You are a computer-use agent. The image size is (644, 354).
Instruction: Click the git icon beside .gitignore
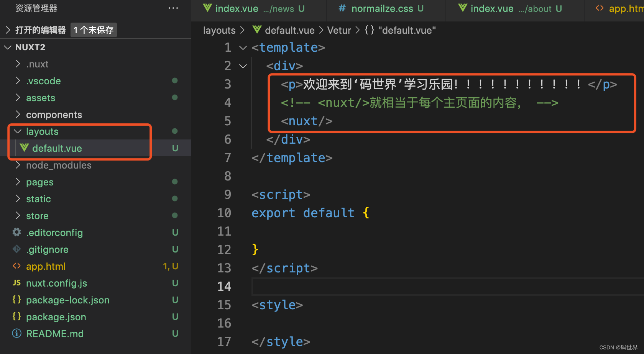pyautogui.click(x=17, y=249)
